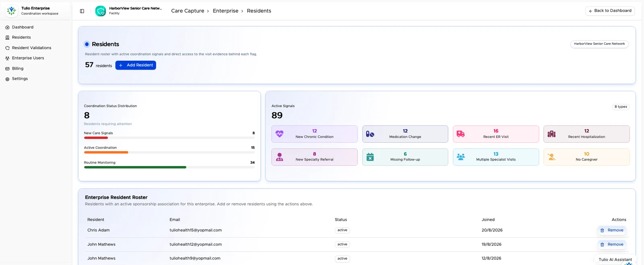Click the Routine Monitoring green progress bar
644x265 pixels.
(135, 167)
